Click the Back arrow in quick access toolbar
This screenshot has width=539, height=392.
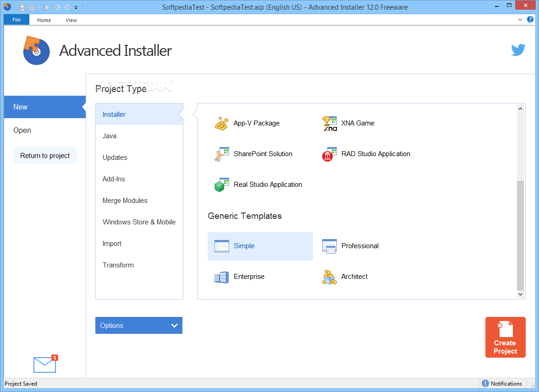[x=57, y=7]
